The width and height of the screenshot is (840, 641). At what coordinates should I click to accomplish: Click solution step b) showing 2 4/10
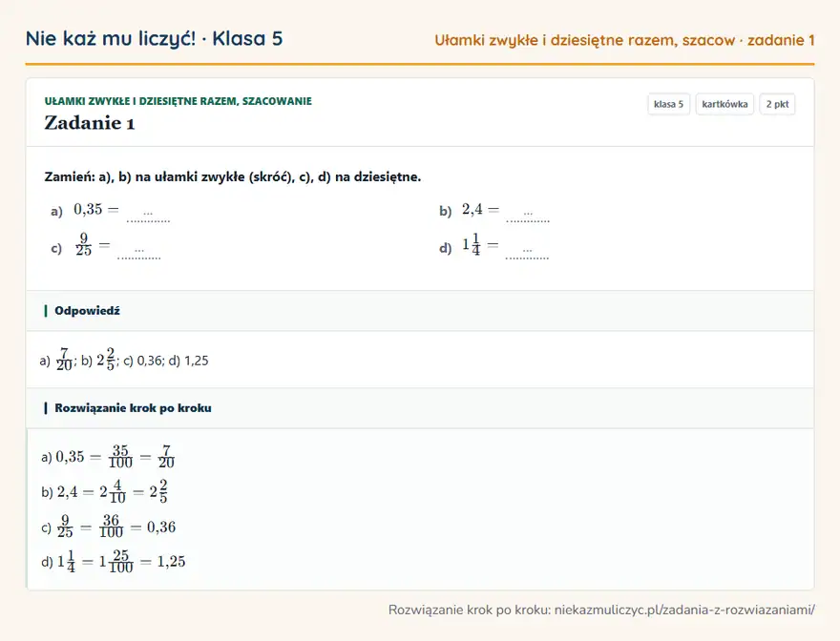(x=104, y=491)
